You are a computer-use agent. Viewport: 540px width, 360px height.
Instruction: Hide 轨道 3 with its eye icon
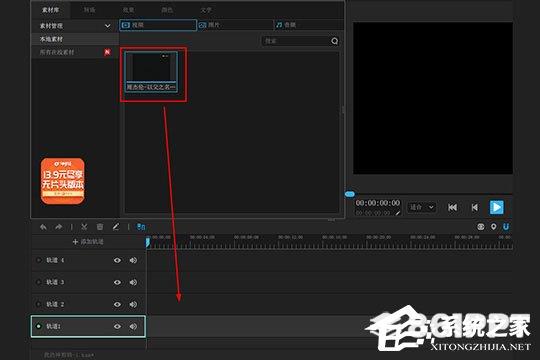pos(117,282)
